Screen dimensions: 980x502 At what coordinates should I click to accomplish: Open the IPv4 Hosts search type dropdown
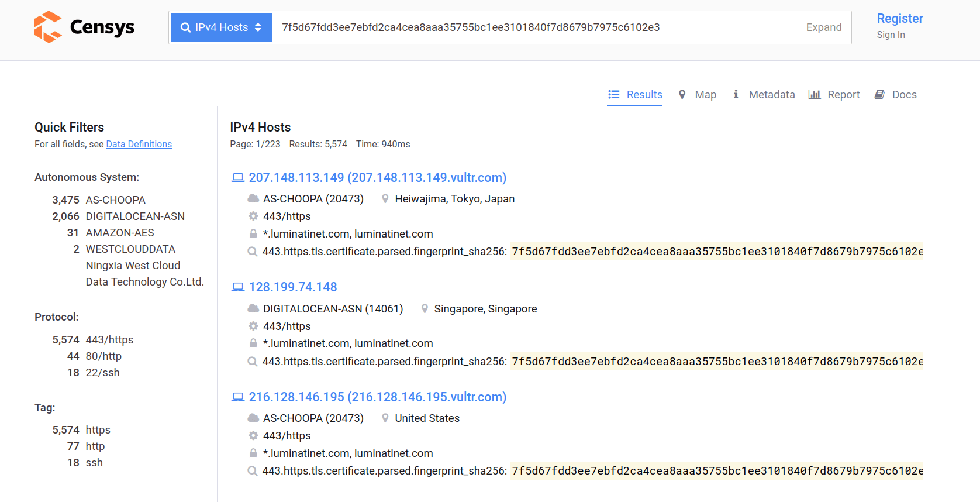click(x=222, y=27)
